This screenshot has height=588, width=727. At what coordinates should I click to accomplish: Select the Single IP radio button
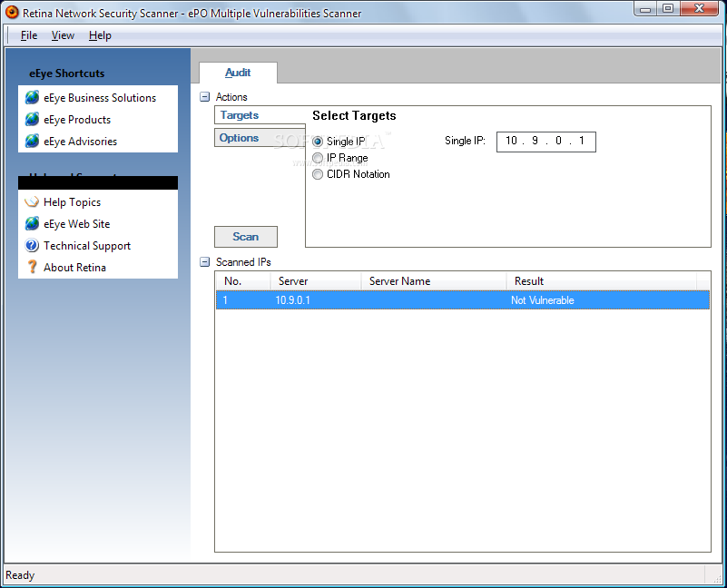[318, 142]
